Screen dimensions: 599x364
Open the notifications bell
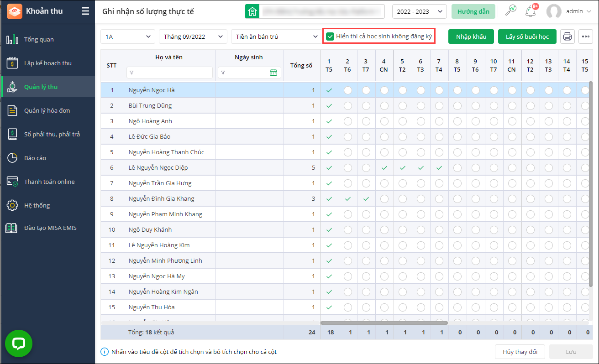[x=531, y=11]
